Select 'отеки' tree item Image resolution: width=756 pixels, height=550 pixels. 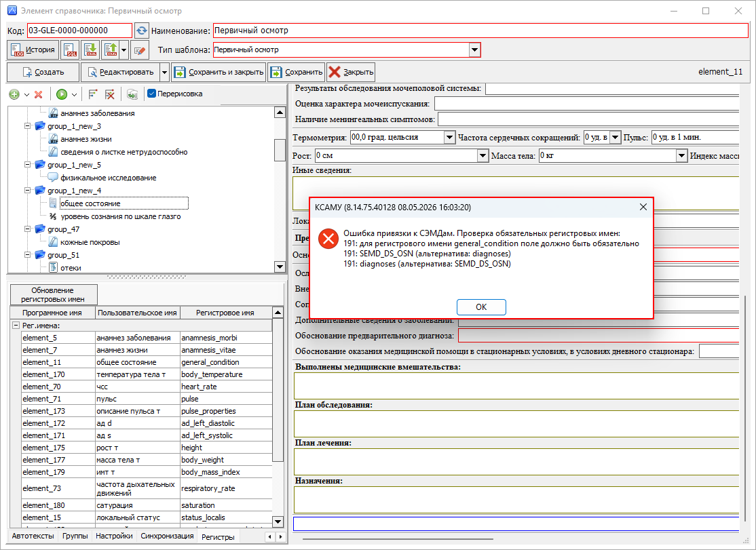(71, 269)
